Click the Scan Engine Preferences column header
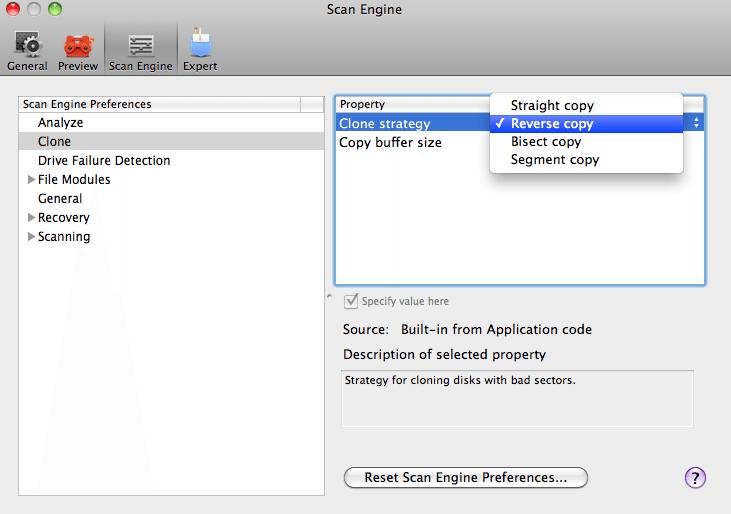The width and height of the screenshot is (731, 514). [x=160, y=104]
